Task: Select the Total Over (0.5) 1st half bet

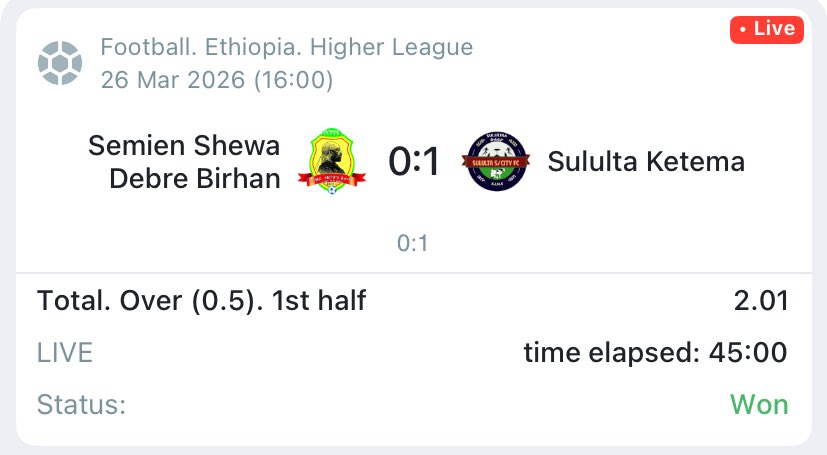Action: click(x=202, y=301)
